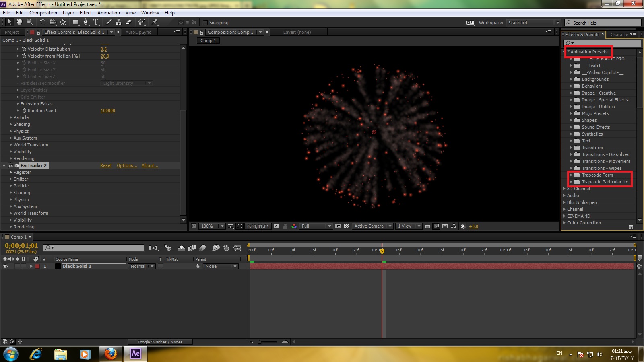Screen dimensions: 644x362
Task: Open the Parent None dropdown
Action: (x=221, y=266)
